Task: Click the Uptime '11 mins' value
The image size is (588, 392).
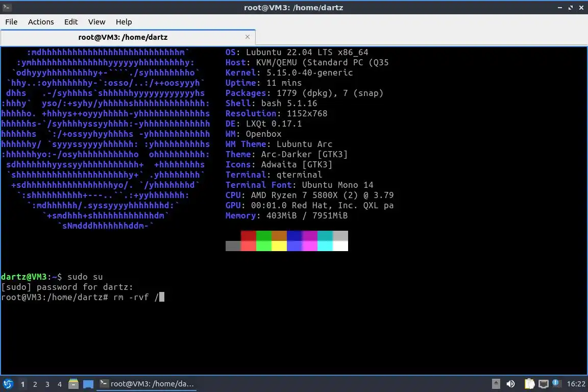Action: tap(284, 83)
